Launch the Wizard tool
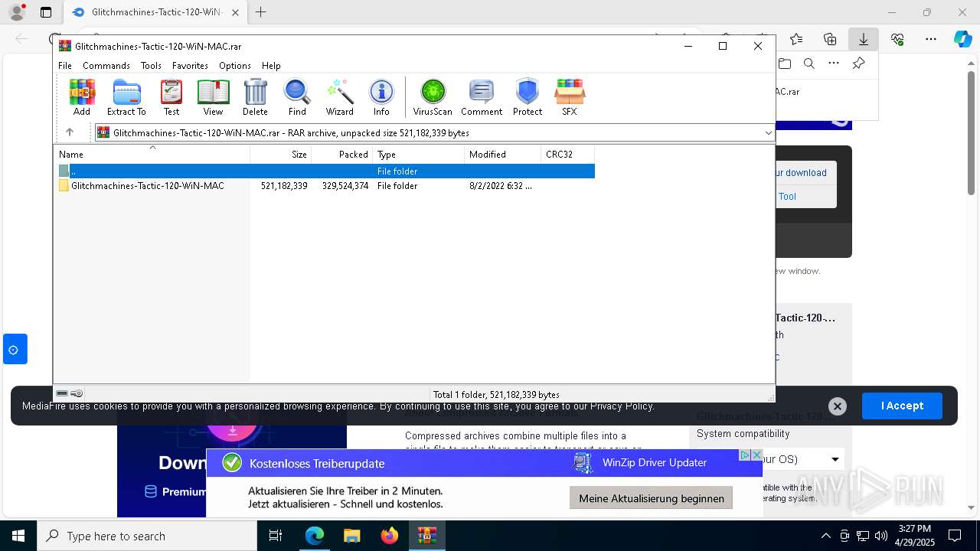 pos(339,97)
